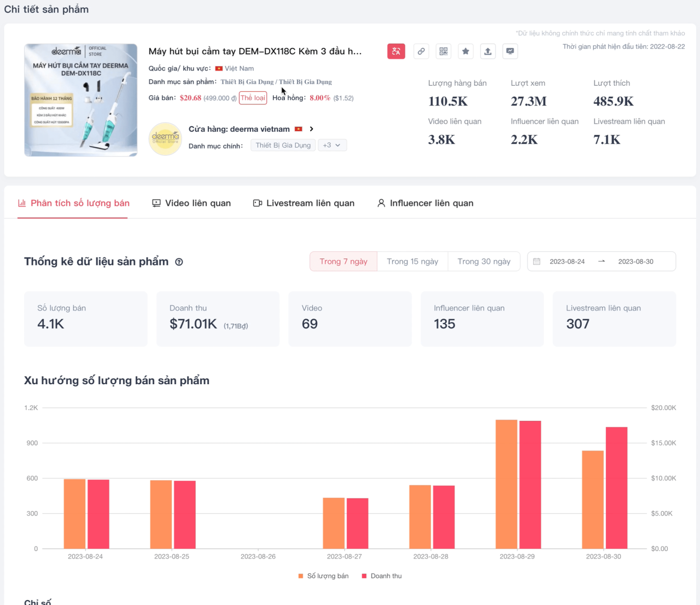The image size is (700, 605).
Task: Open Thiết Bị Gia Dụng category link
Action: click(247, 82)
